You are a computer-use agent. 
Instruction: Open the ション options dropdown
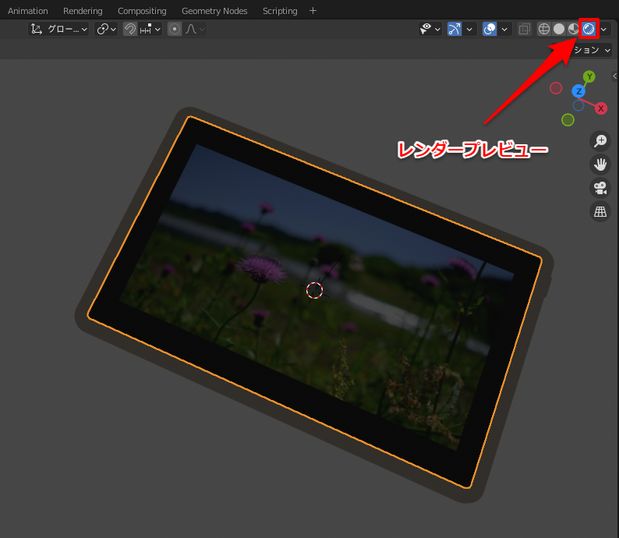(x=592, y=50)
